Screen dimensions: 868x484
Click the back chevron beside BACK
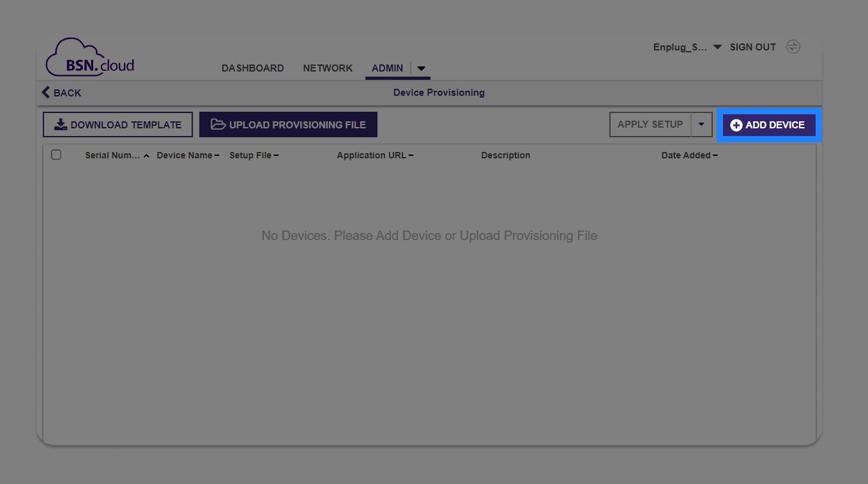coord(44,92)
